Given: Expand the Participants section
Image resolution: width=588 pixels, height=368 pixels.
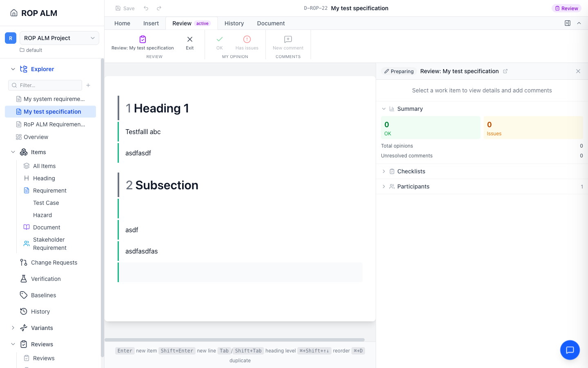Looking at the screenshot, I should tap(384, 186).
